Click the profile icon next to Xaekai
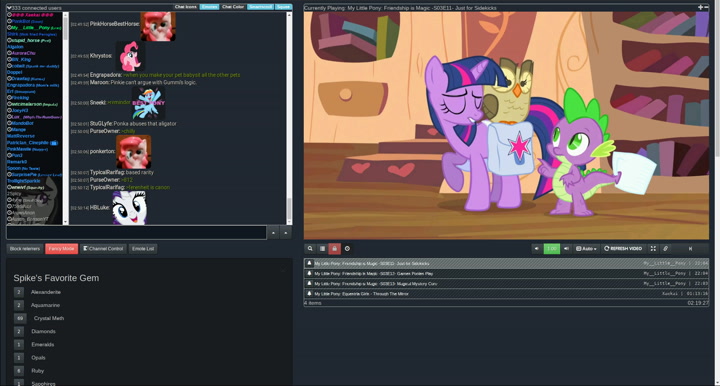 click(x=9, y=15)
